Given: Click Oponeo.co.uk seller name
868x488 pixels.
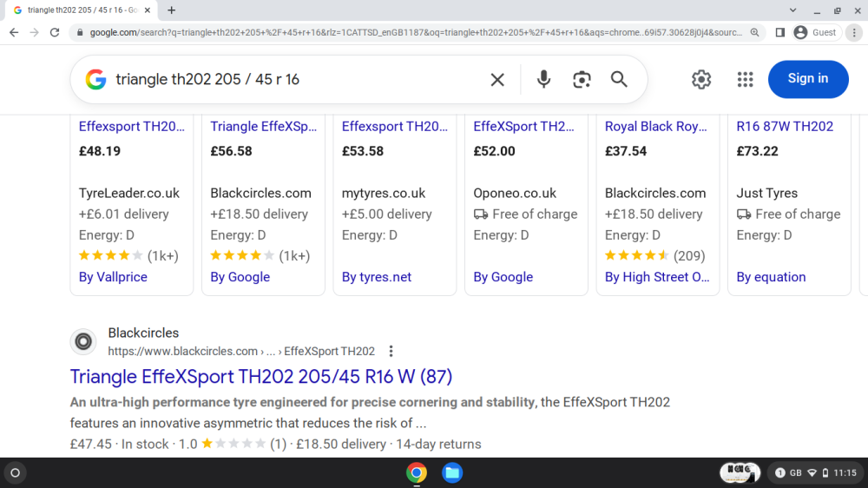Looking at the screenshot, I should [515, 194].
